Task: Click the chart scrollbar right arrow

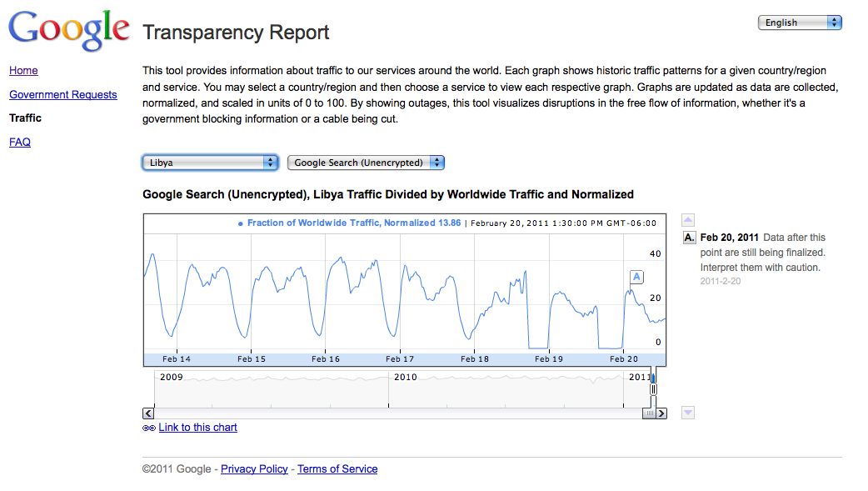Action: coord(661,413)
